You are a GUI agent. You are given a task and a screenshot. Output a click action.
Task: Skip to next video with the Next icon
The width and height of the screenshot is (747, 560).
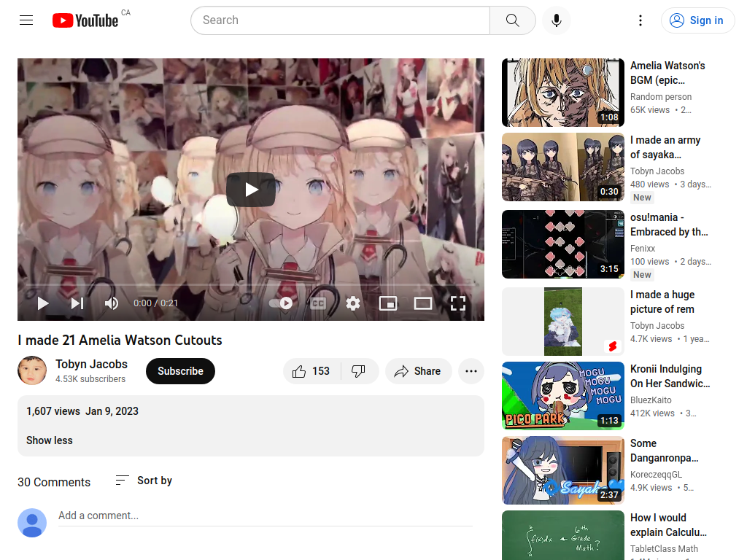pos(77,303)
